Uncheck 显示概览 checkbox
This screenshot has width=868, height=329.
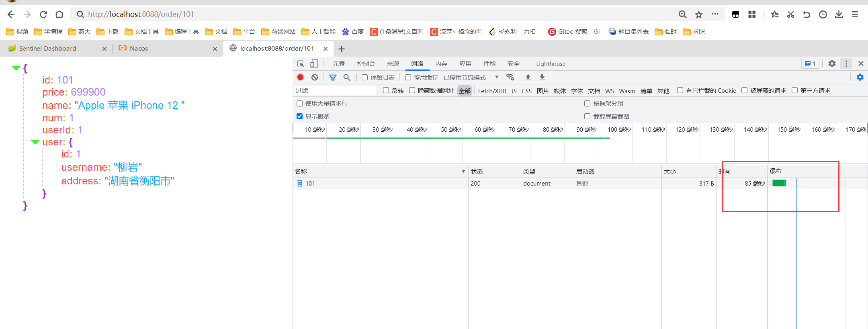[x=299, y=116]
